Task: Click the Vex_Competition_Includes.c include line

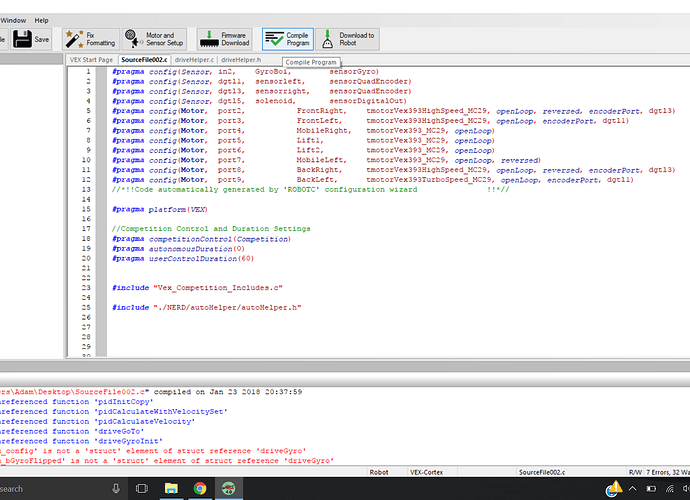Action: click(197, 287)
